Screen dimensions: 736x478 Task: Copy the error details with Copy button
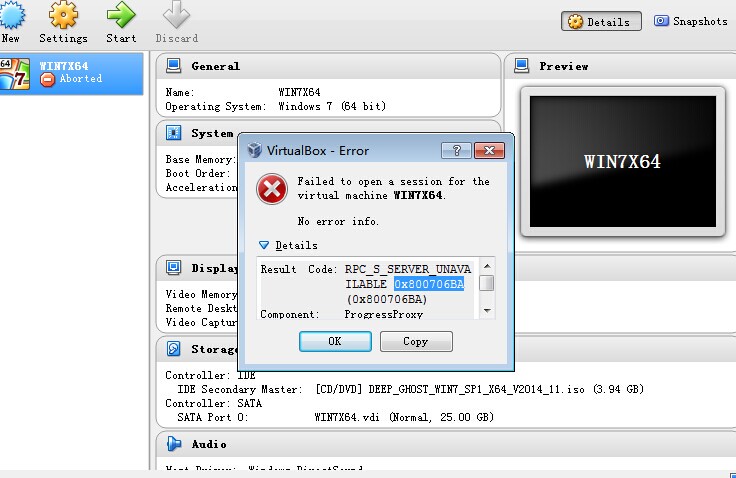(x=416, y=341)
